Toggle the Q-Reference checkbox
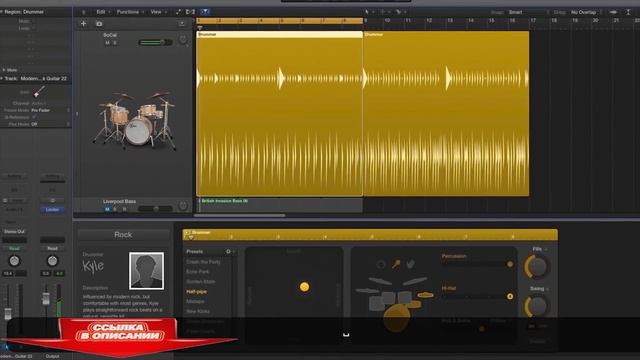This screenshot has height=360, width=640. point(34,117)
